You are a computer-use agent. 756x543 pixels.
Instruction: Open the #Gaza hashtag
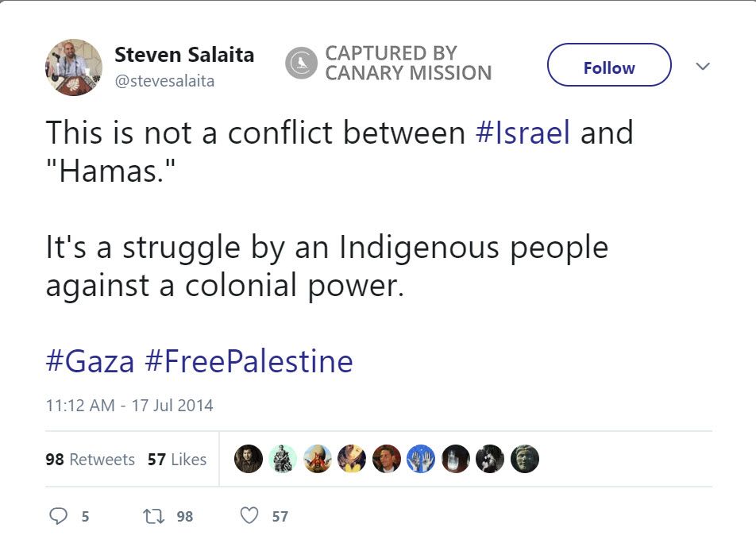90,361
